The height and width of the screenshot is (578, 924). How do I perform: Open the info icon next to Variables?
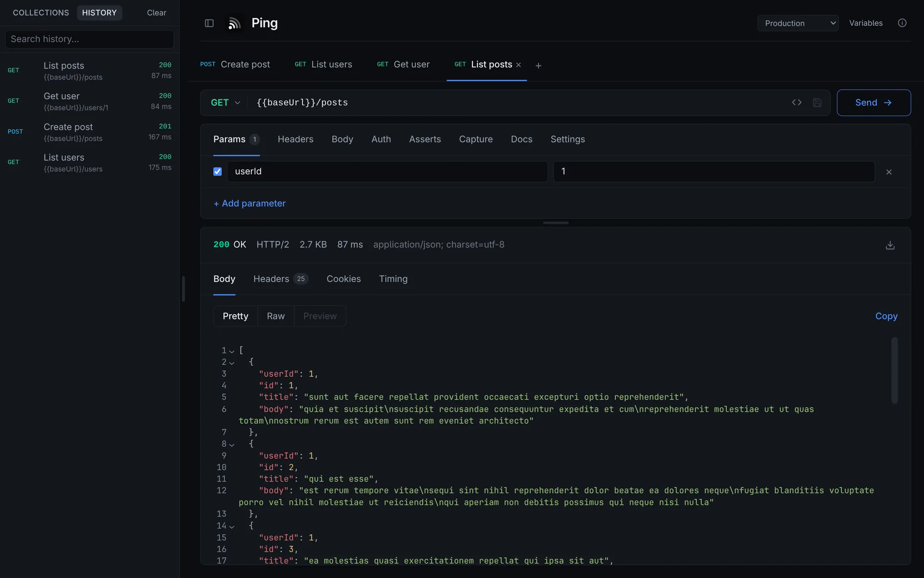902,23
